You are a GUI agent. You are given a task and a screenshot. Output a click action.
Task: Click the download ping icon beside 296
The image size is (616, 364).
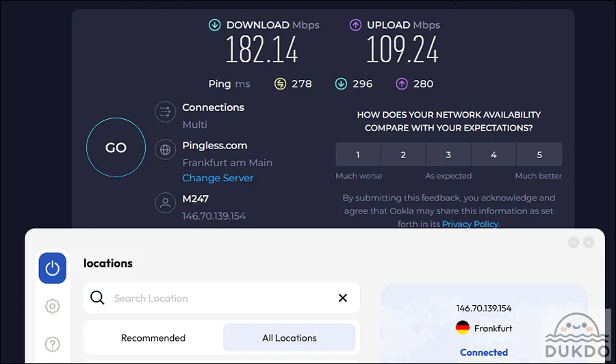341,83
